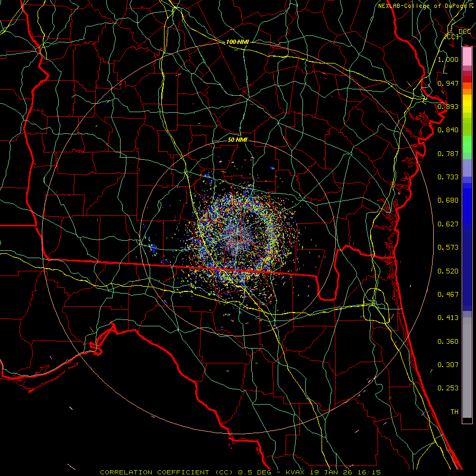Click the gray segment of the color bar
This screenshot has width=476, height=476.
pyautogui.click(x=467, y=368)
